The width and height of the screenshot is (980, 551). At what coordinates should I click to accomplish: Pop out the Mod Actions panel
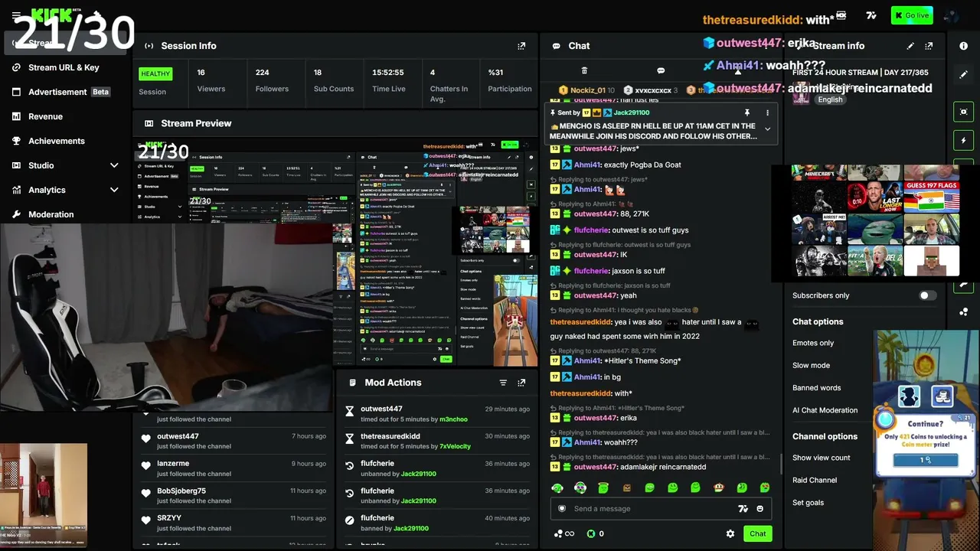tap(521, 383)
